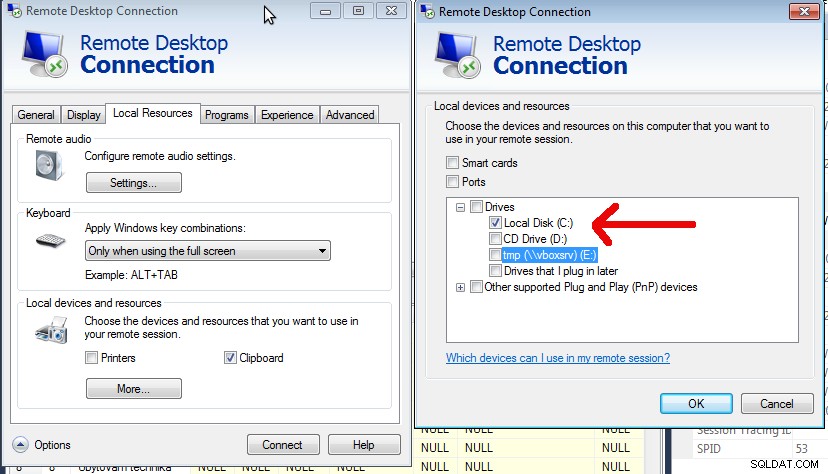Screen dimensions: 828x474
Task: Enable the Smart cards checkbox
Action: [452, 163]
